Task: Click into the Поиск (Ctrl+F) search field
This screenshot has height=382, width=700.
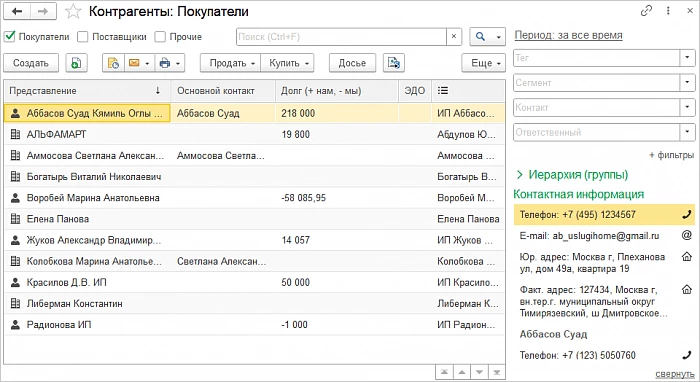Action: click(342, 37)
